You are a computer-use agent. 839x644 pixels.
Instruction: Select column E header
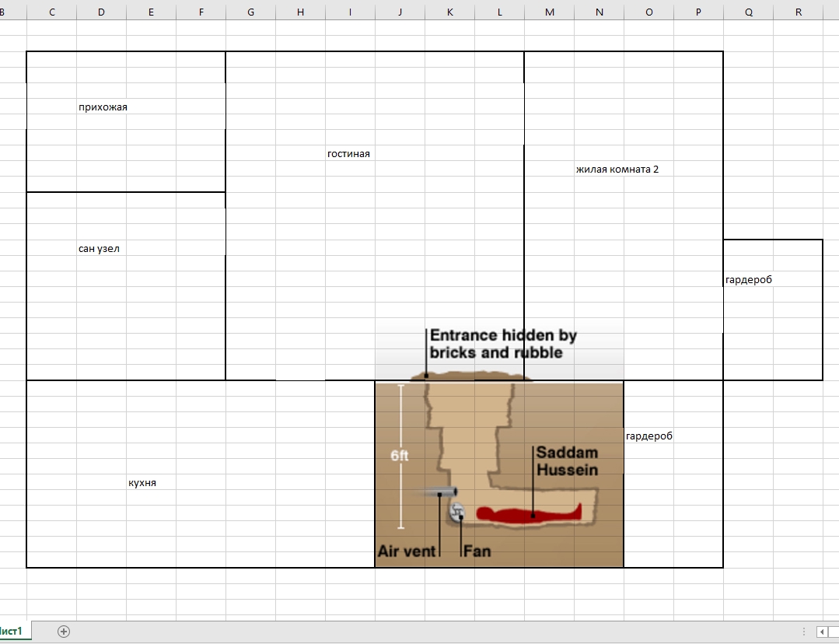coord(152,12)
